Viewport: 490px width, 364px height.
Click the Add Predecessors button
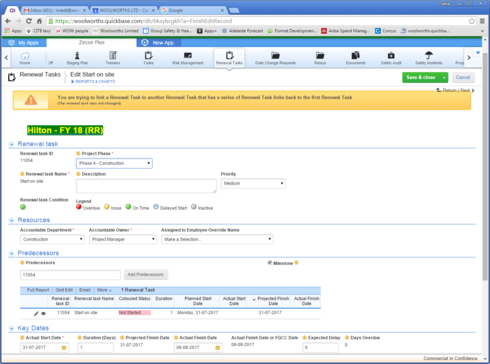pyautogui.click(x=146, y=275)
